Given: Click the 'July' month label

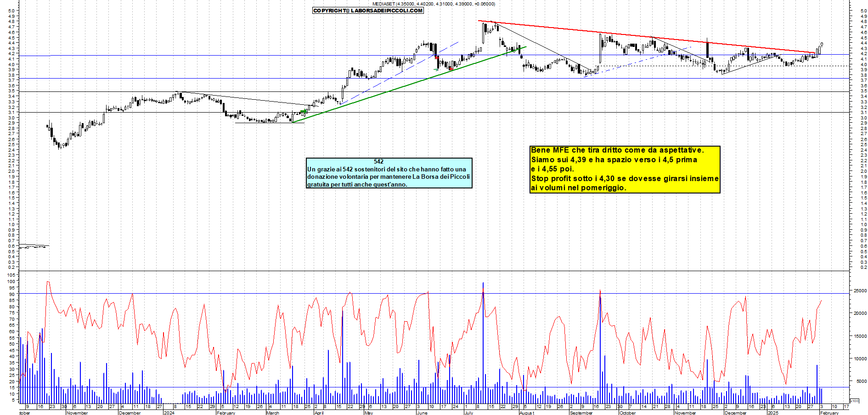Looking at the screenshot, I should pyautogui.click(x=468, y=413).
